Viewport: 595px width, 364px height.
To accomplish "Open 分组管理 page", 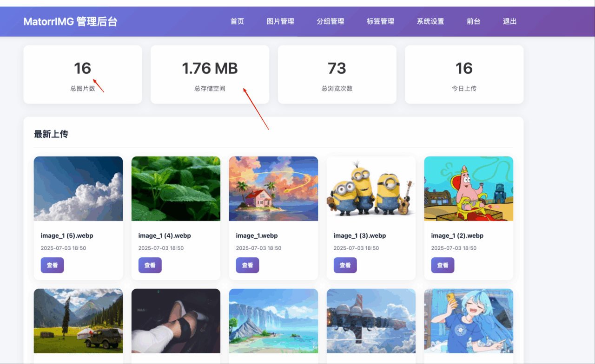I will (331, 21).
